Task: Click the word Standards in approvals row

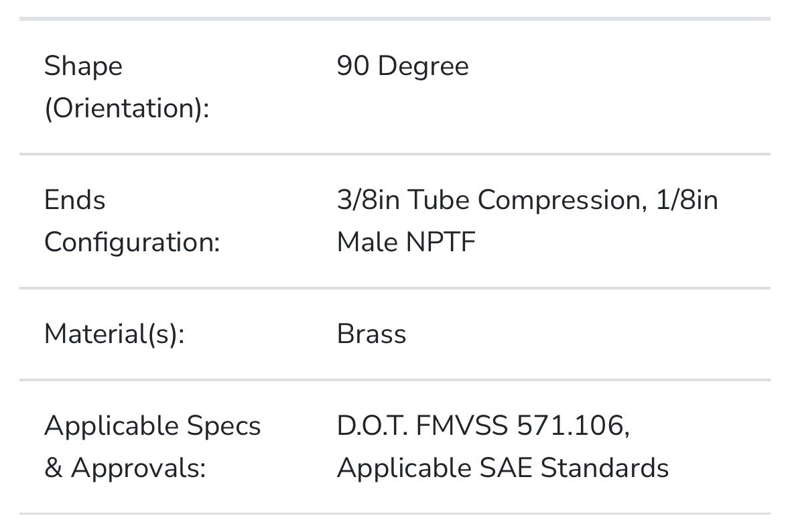Action: click(x=604, y=468)
